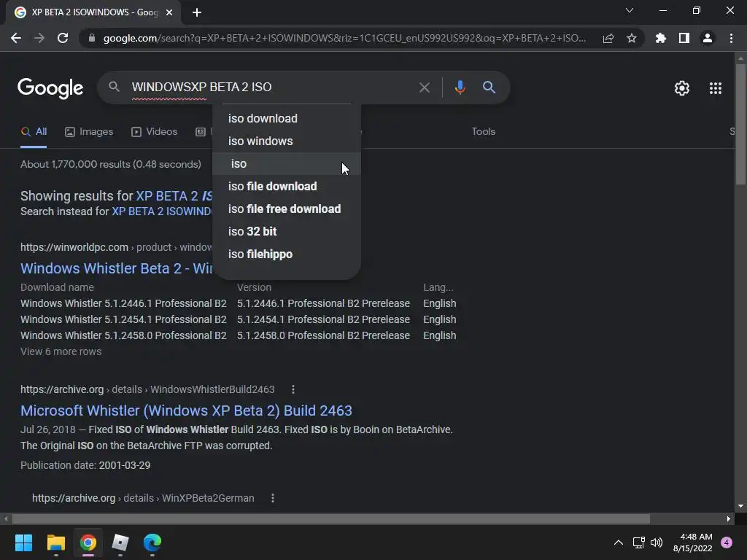Select 'iso file free download' suggestion
Image resolution: width=747 pixels, height=560 pixels.
[286, 209]
